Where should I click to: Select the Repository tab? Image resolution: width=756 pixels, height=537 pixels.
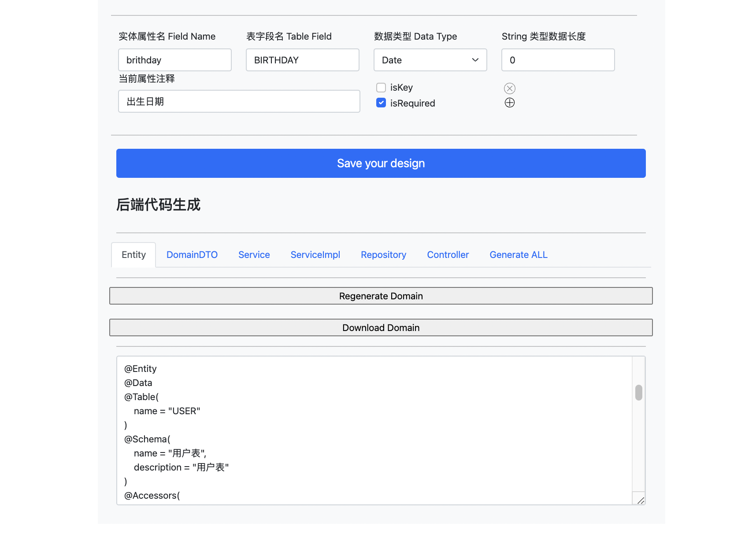click(383, 254)
